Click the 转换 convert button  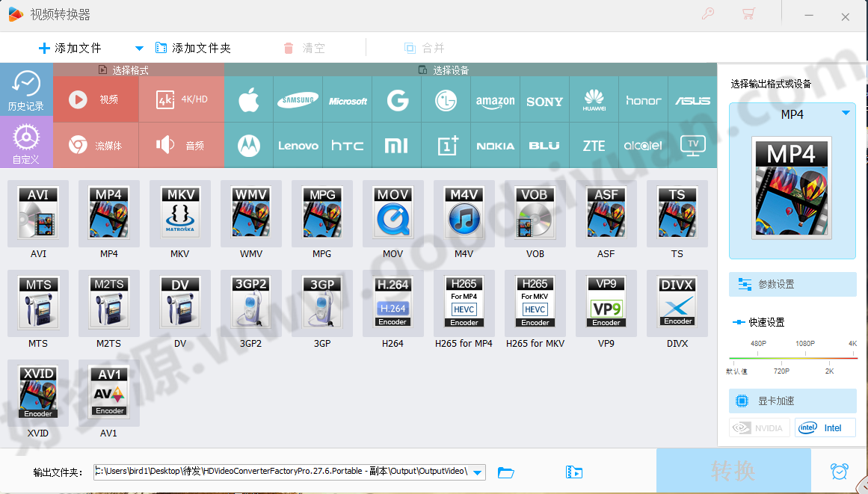pyautogui.click(x=733, y=470)
